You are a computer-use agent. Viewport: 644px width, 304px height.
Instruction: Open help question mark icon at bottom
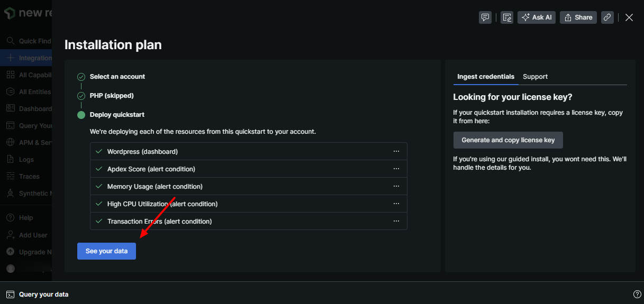click(x=637, y=294)
